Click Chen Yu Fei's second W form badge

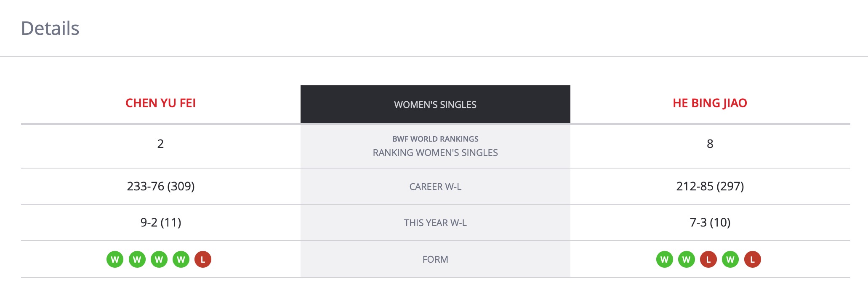pyautogui.click(x=137, y=259)
